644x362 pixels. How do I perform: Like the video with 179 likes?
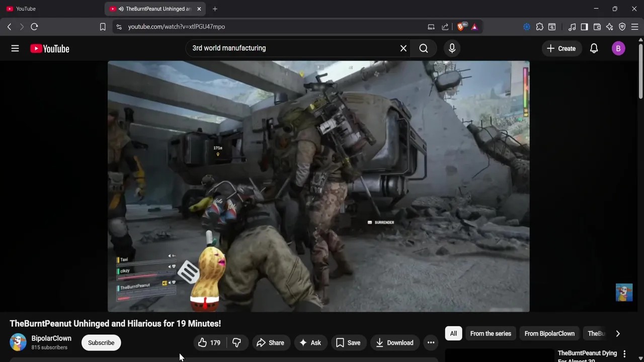(209, 343)
